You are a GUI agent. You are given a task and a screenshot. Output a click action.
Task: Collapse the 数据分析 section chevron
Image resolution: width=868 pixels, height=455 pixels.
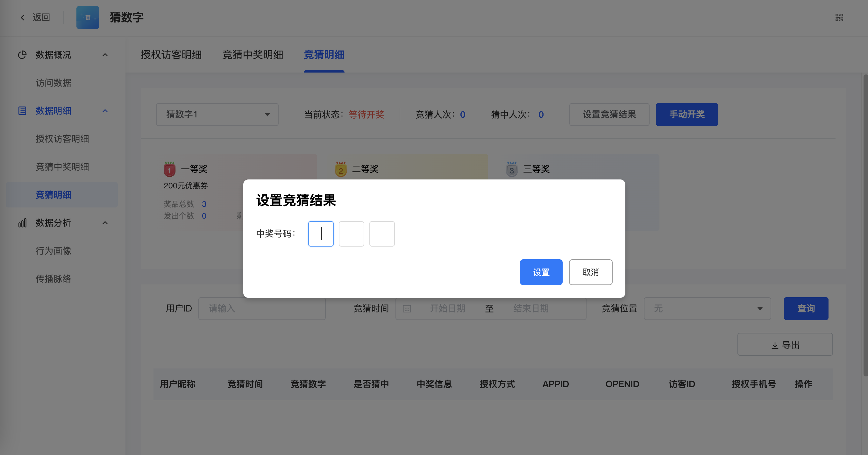point(105,223)
